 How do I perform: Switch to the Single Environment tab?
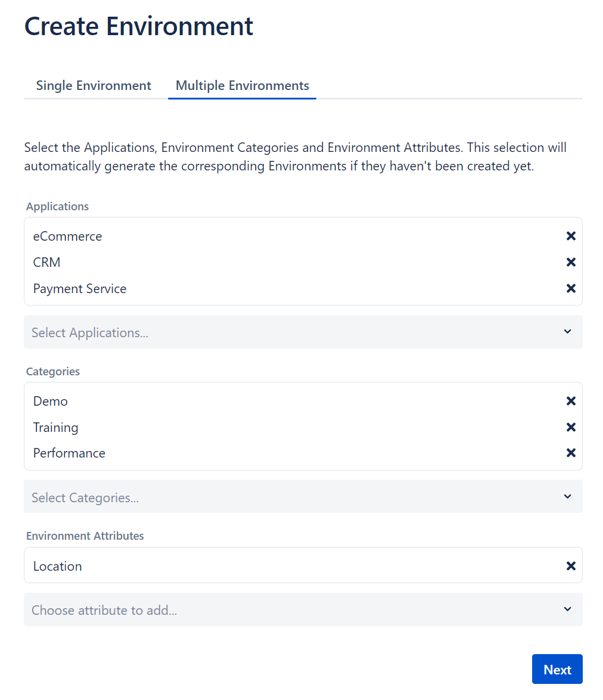point(94,86)
